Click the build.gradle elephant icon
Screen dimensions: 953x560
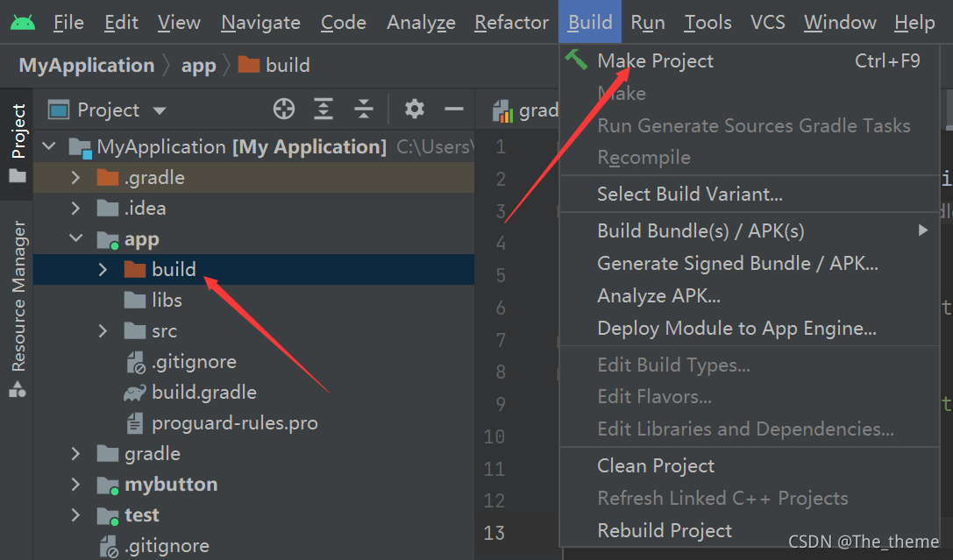(135, 393)
